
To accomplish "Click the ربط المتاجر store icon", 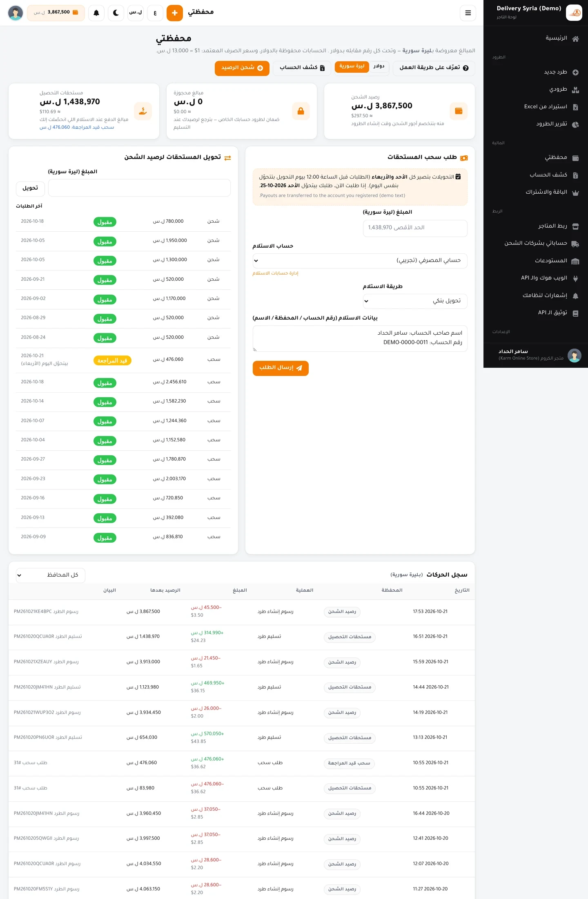I will point(575,226).
